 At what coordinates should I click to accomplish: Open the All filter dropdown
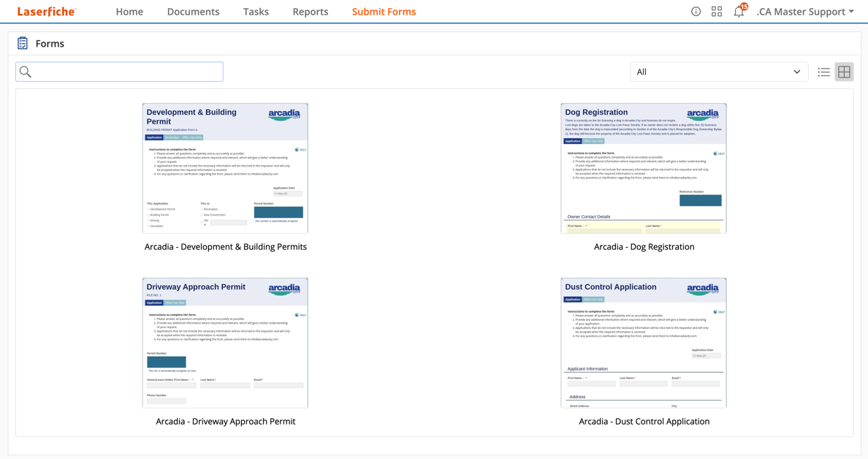[x=718, y=72]
